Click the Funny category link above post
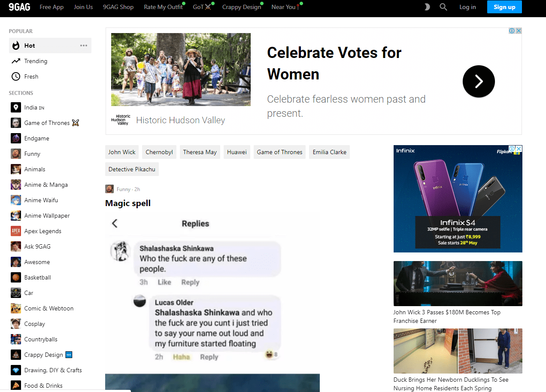546x392 pixels. [124, 189]
